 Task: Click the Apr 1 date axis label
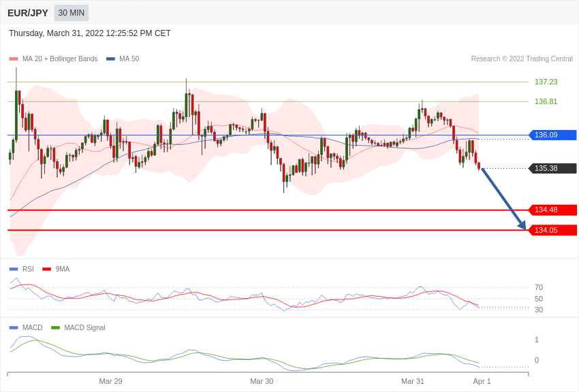click(x=482, y=381)
